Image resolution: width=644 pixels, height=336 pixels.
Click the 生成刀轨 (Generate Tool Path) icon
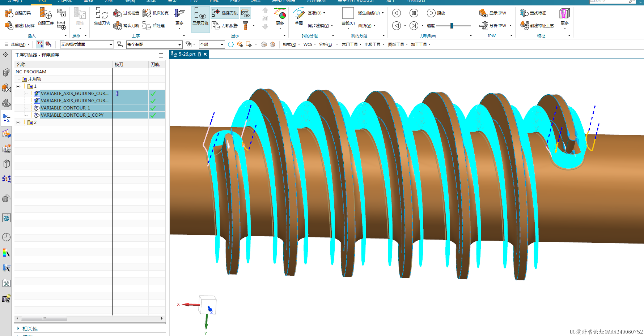point(102,13)
